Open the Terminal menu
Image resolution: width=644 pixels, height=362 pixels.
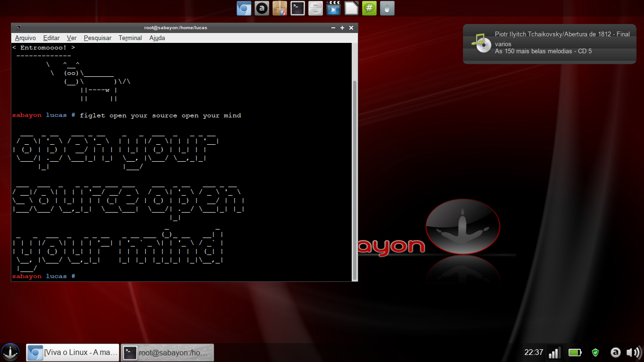pyautogui.click(x=130, y=38)
